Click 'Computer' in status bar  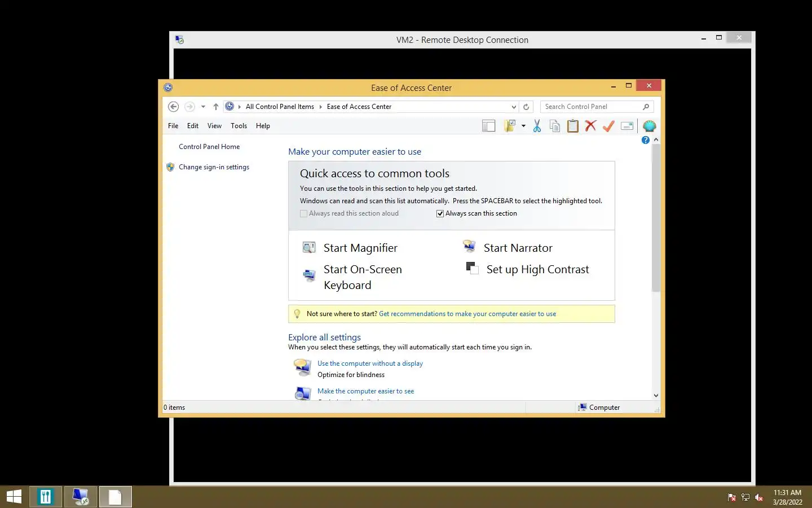pyautogui.click(x=604, y=408)
